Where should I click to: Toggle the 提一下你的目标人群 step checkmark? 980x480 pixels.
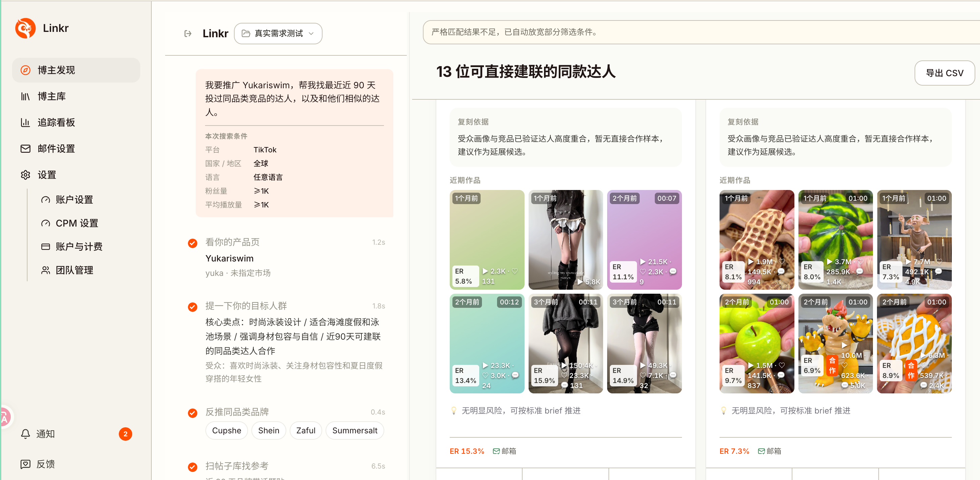(193, 307)
